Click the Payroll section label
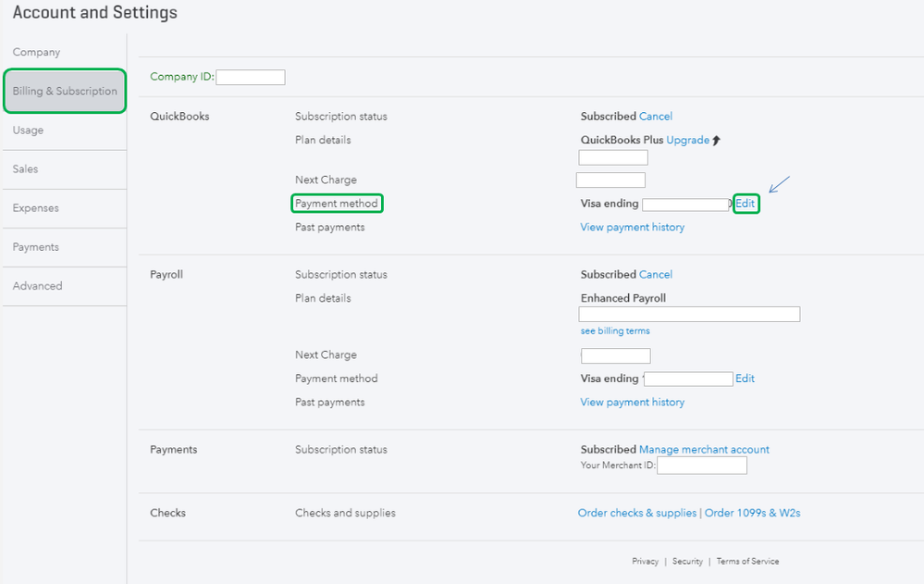Screen dimensions: 924x584 click(x=166, y=274)
